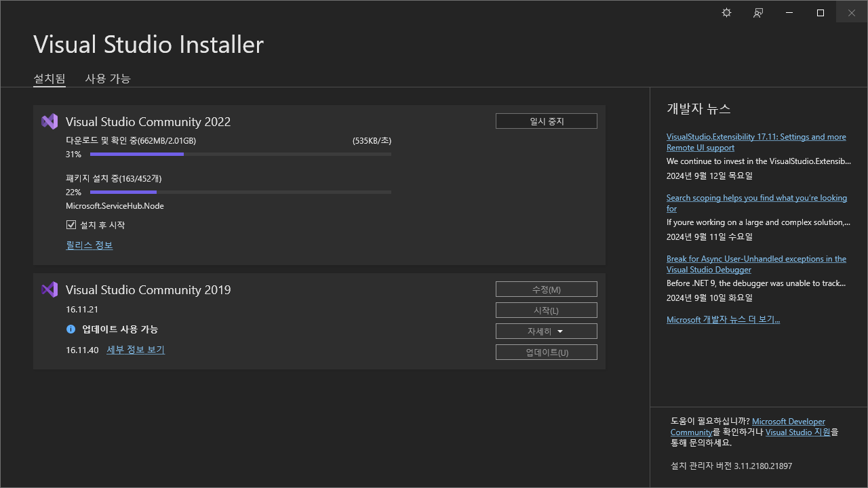Click the 업데이트(U) button
868x488 pixels.
547,352
